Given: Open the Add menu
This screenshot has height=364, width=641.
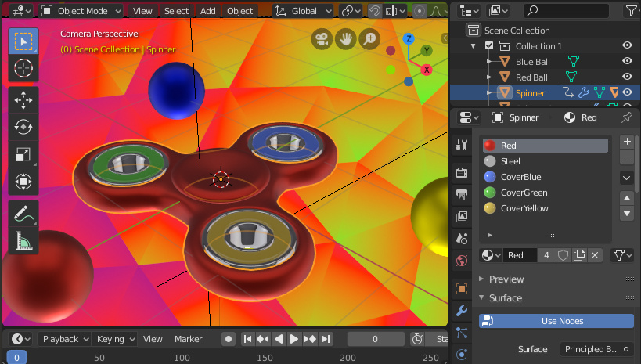Looking at the screenshot, I should click(x=207, y=11).
